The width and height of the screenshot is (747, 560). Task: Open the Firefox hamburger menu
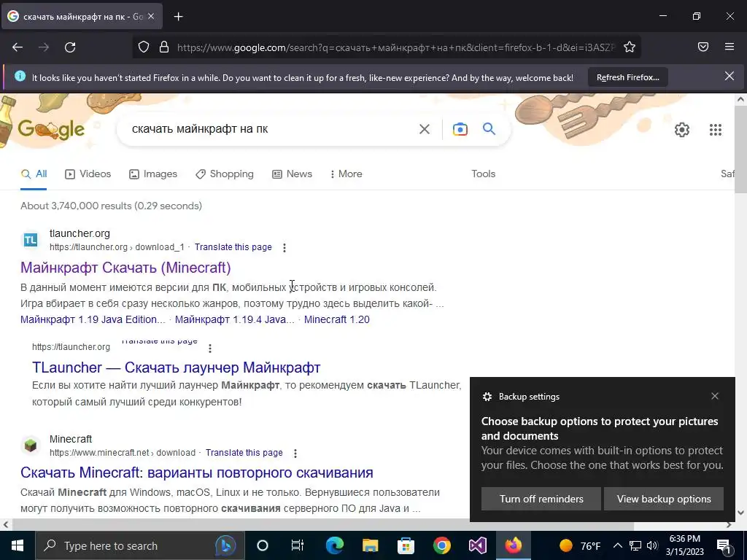729,47
